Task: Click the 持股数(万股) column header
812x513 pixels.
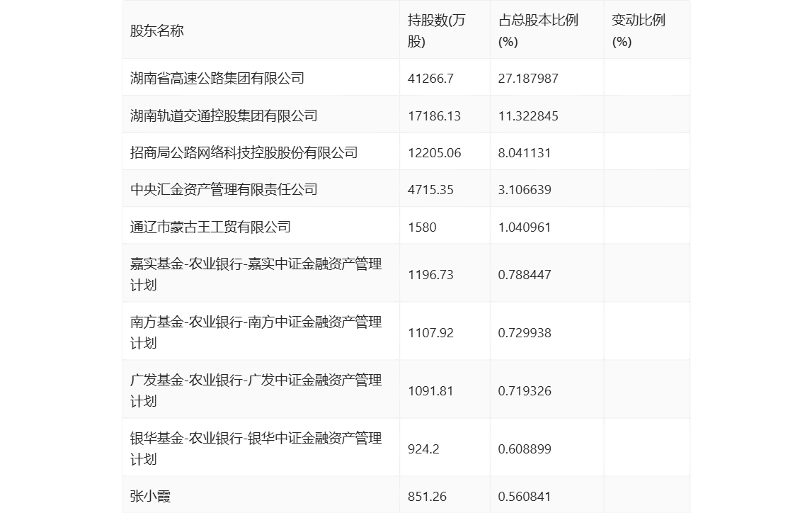Action: click(x=437, y=31)
